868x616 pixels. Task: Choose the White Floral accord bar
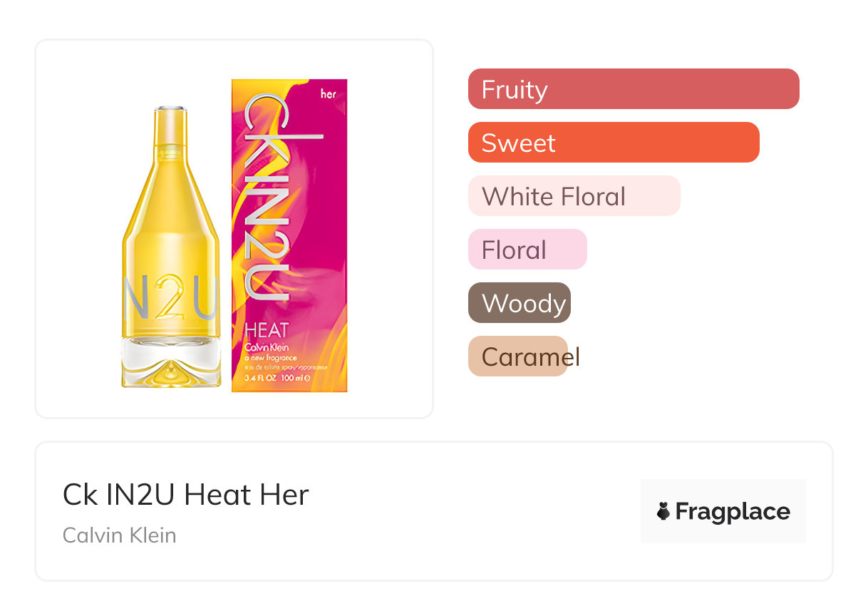574,196
